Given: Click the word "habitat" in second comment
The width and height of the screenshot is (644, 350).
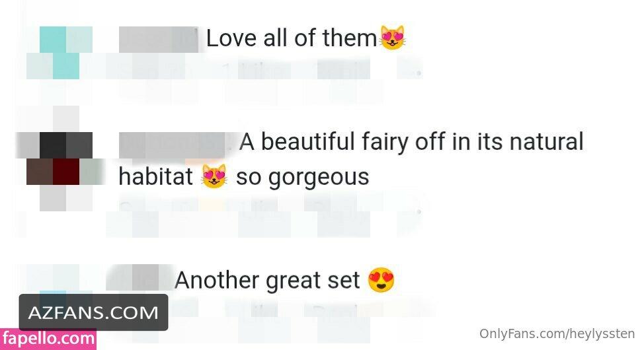Looking at the screenshot, I should 155,177.
